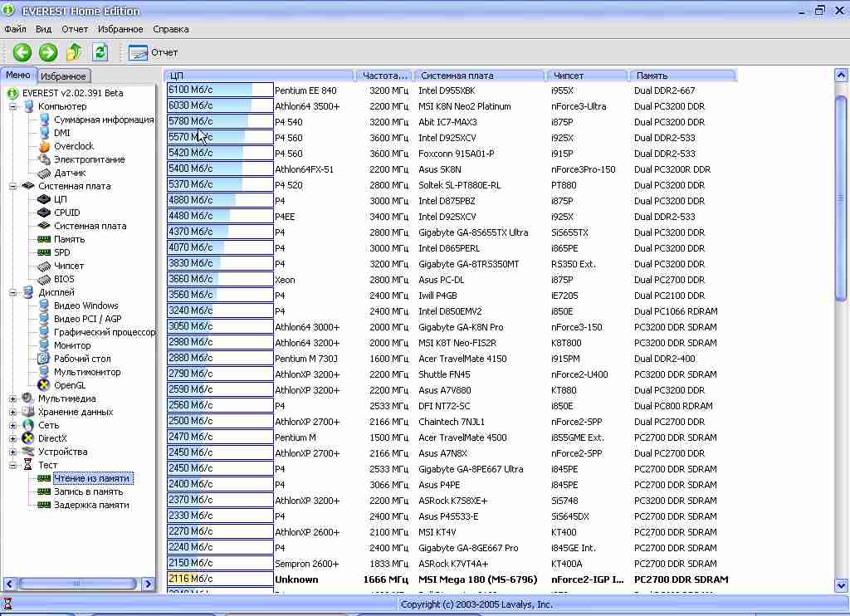Click the highlighted 2116 Мб/с result bar
Viewport: 850px width, 616px height.
coord(220,579)
